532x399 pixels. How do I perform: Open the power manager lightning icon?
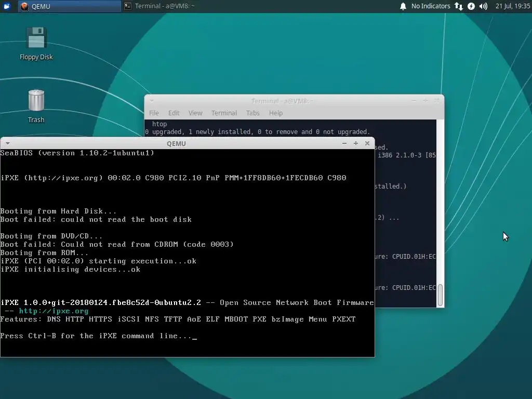[471, 6]
